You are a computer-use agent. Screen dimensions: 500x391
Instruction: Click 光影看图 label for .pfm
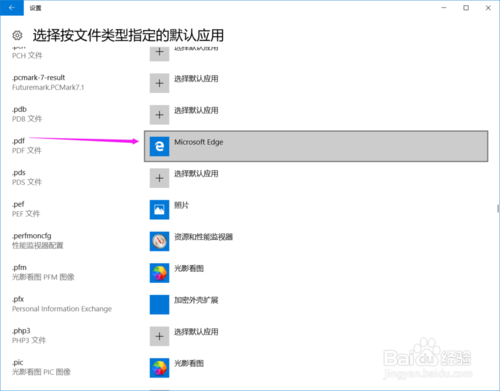pos(189,269)
